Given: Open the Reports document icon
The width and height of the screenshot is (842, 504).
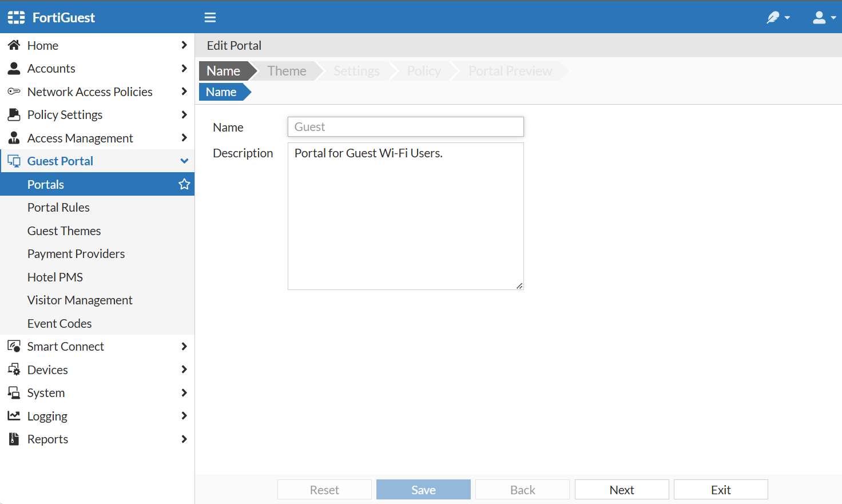Looking at the screenshot, I should pos(14,439).
